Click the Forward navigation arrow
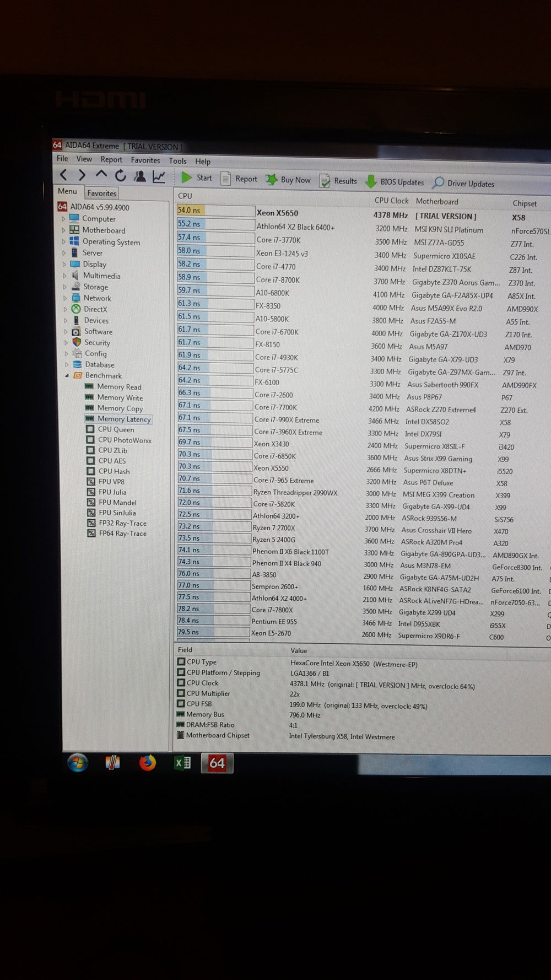 coord(82,175)
